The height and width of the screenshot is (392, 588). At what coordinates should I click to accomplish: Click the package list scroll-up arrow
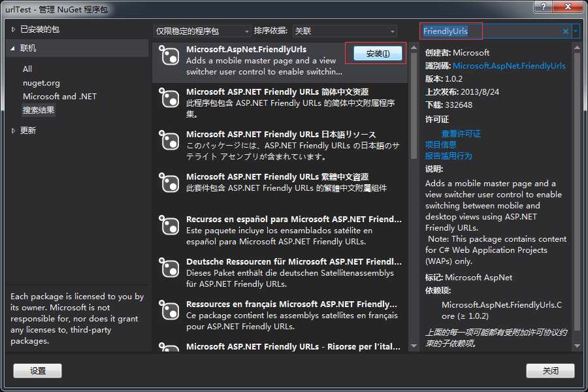(x=414, y=48)
